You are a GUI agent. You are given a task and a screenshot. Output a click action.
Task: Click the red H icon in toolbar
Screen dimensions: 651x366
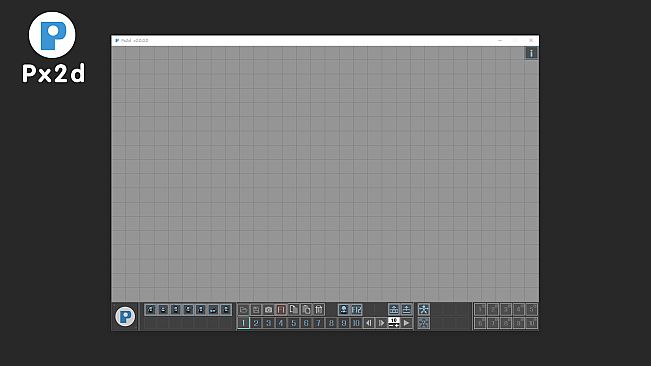point(281,310)
